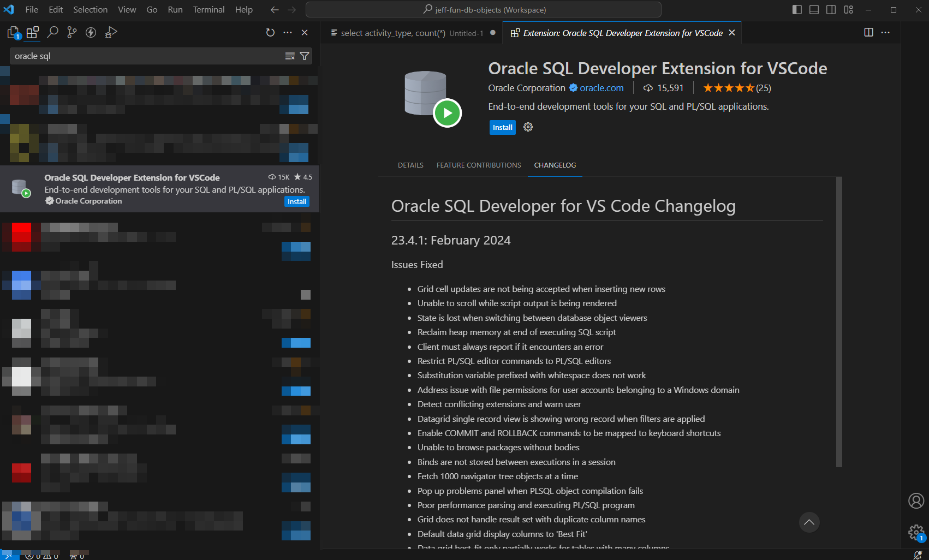Open the Source Control view icon
Image resolution: width=929 pixels, height=560 pixels.
point(72,33)
